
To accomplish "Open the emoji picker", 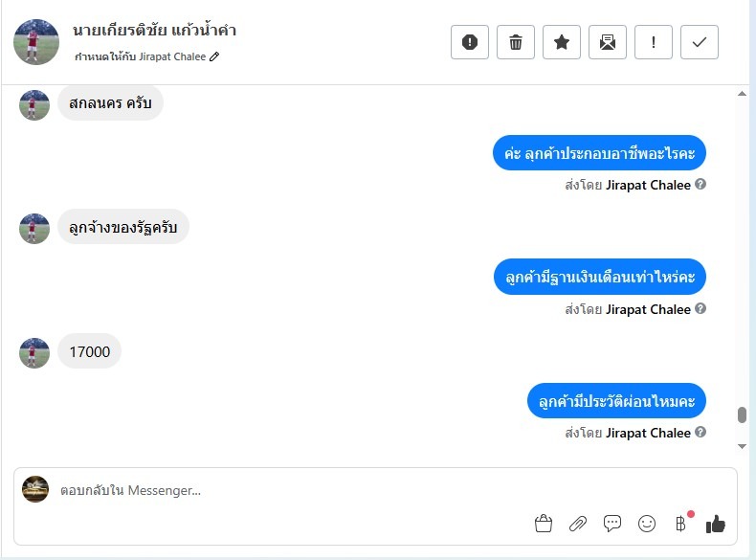I will (647, 524).
